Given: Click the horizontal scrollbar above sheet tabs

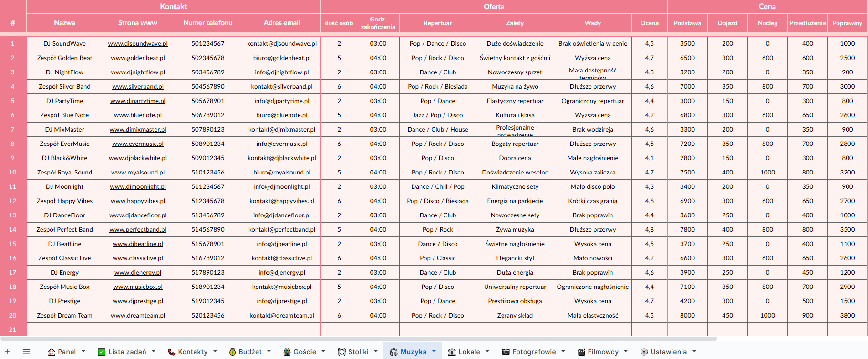Looking at the screenshot, I should click(x=358, y=339).
